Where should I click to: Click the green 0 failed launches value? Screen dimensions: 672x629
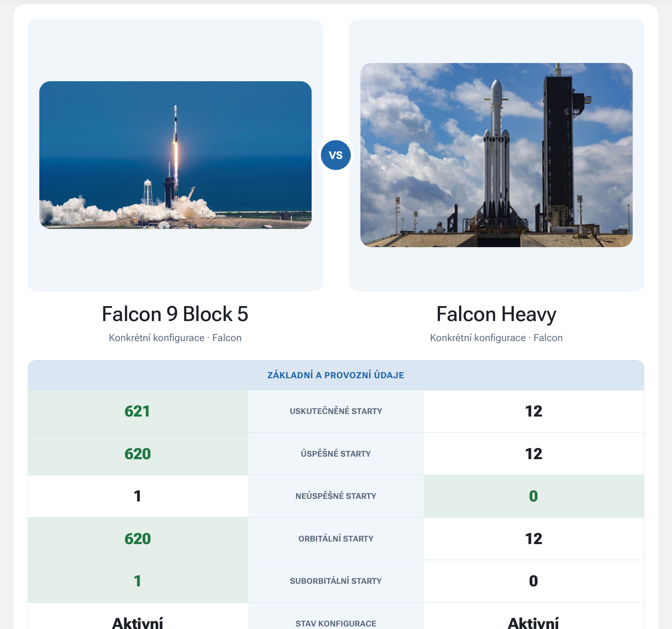534,496
